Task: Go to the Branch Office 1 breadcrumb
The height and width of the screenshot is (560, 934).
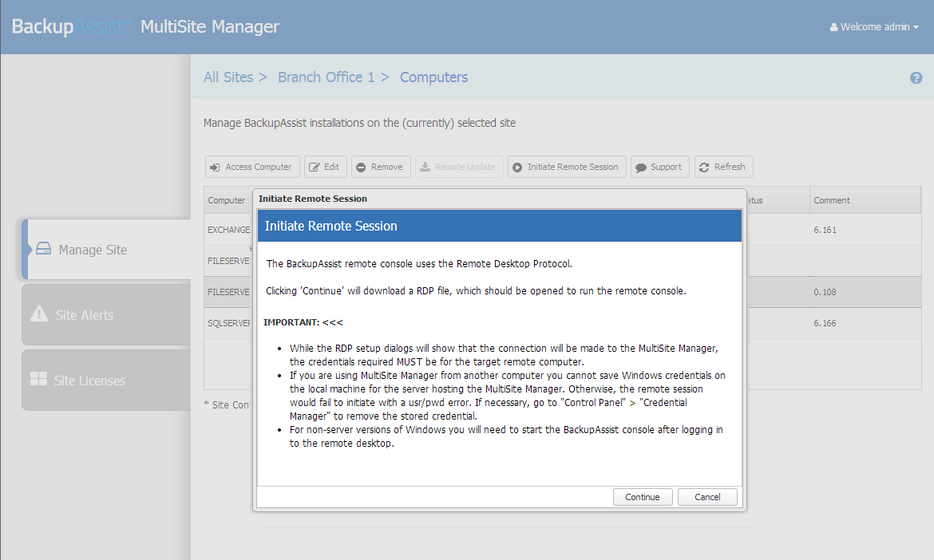Action: point(327,77)
